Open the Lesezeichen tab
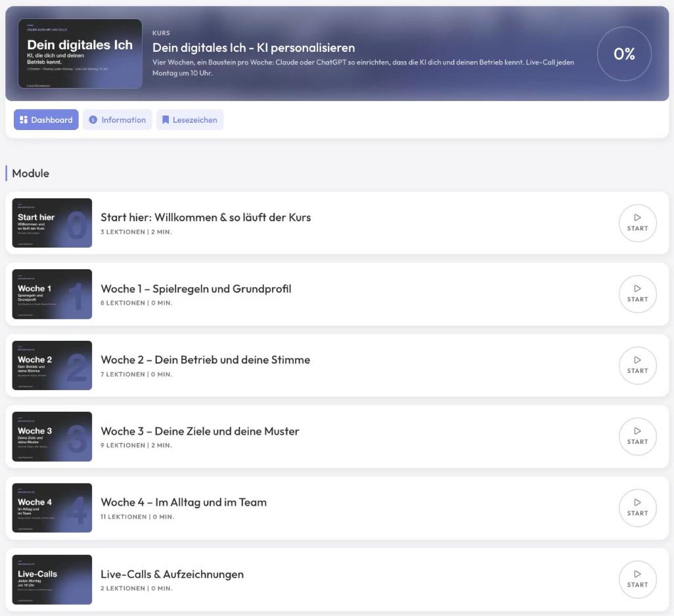The width and height of the screenshot is (674, 616). coord(190,120)
